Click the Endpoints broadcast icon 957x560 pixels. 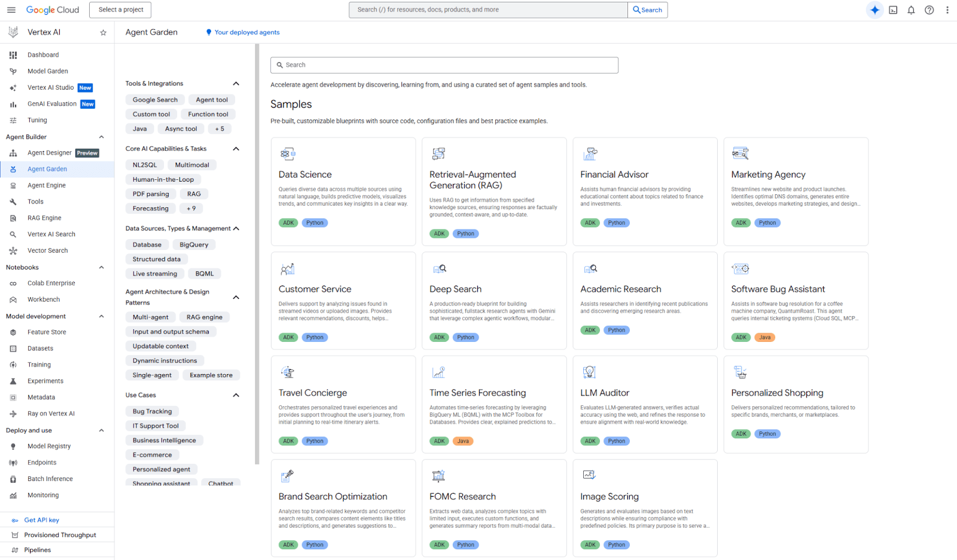13,463
